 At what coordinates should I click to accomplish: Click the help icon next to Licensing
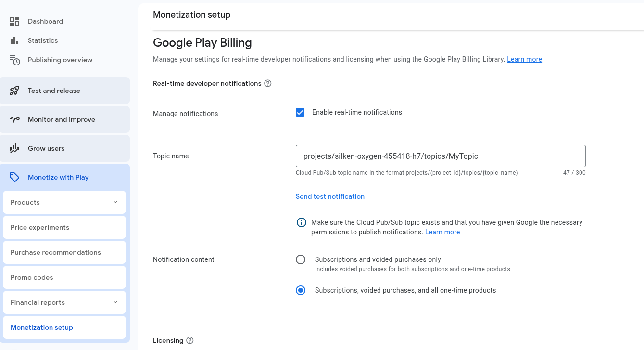pyautogui.click(x=190, y=340)
